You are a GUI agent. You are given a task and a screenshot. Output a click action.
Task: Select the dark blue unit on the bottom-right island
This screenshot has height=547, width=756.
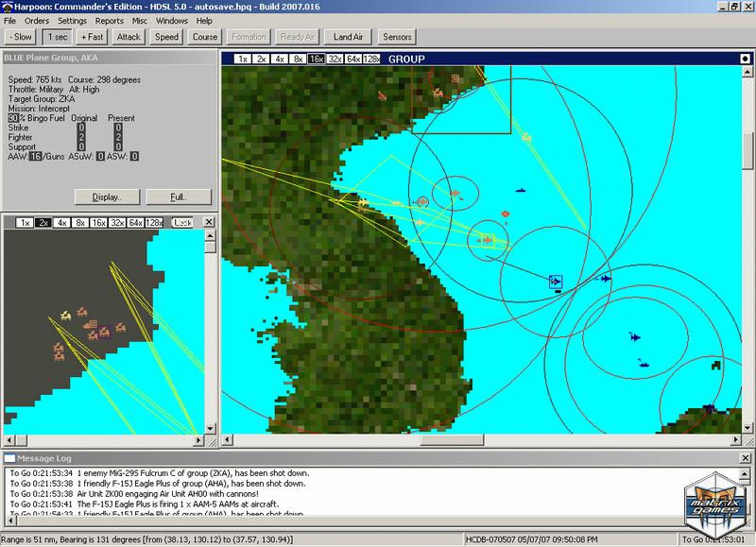click(710, 408)
